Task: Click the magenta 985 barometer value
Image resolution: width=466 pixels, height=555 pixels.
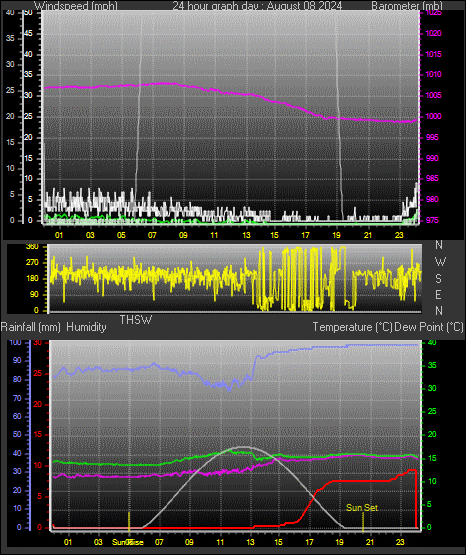Action: pyautogui.click(x=432, y=178)
